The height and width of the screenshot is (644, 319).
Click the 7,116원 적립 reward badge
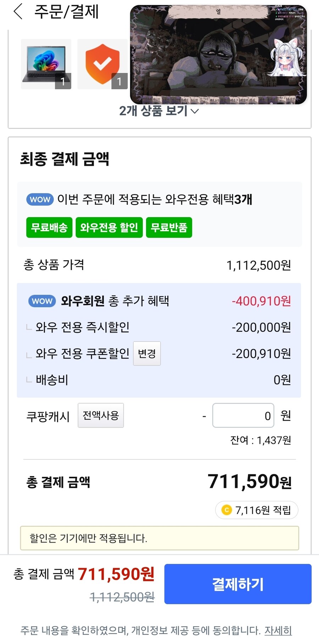coord(256,510)
